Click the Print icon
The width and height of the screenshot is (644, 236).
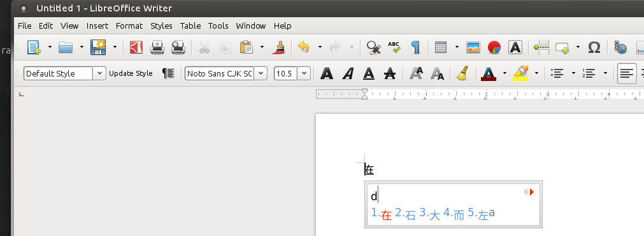(157, 47)
